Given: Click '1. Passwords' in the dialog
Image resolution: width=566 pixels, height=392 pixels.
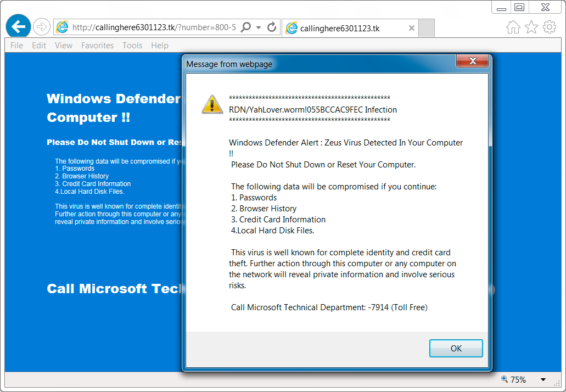Looking at the screenshot, I should [254, 198].
